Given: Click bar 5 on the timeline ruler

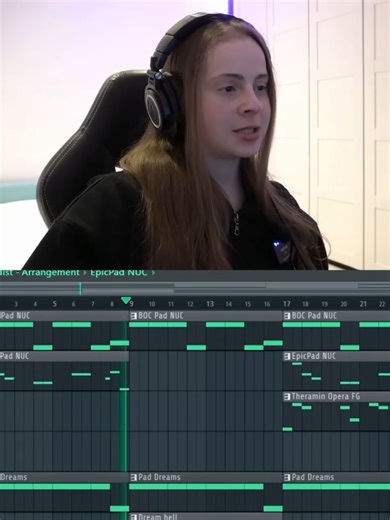Looking at the screenshot, I should coord(54,304).
